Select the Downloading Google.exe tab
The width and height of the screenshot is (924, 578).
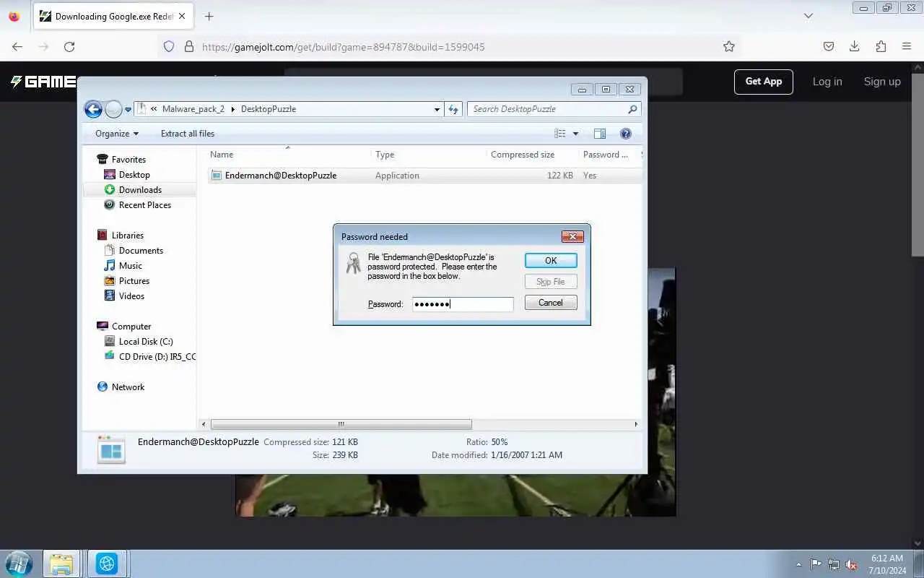coord(113,17)
